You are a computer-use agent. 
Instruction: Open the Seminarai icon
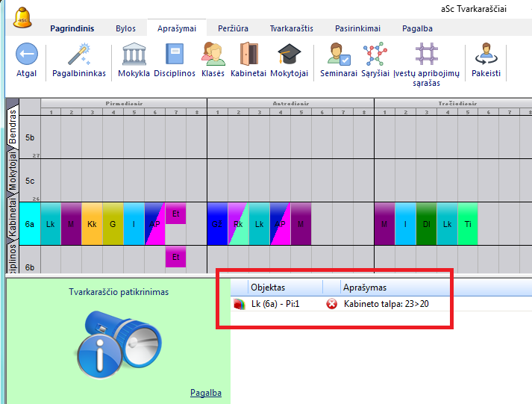338,55
